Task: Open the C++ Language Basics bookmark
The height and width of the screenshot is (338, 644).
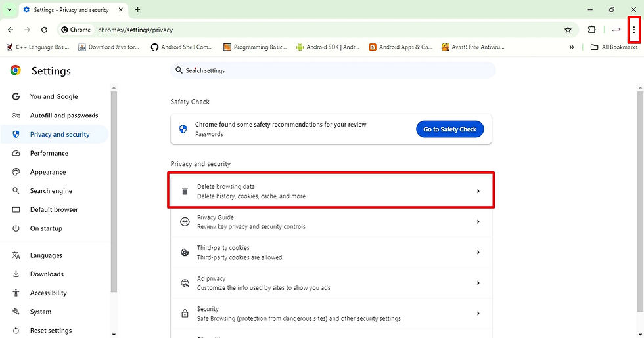Action: click(38, 47)
